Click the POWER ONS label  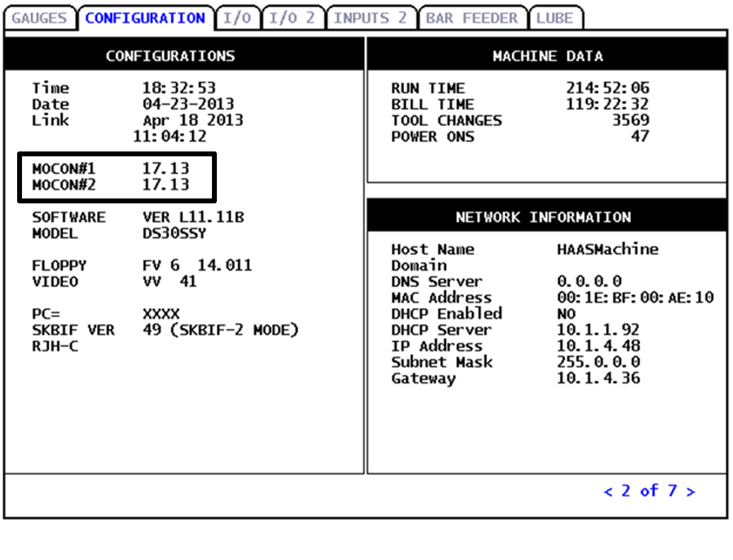pyautogui.click(x=432, y=137)
